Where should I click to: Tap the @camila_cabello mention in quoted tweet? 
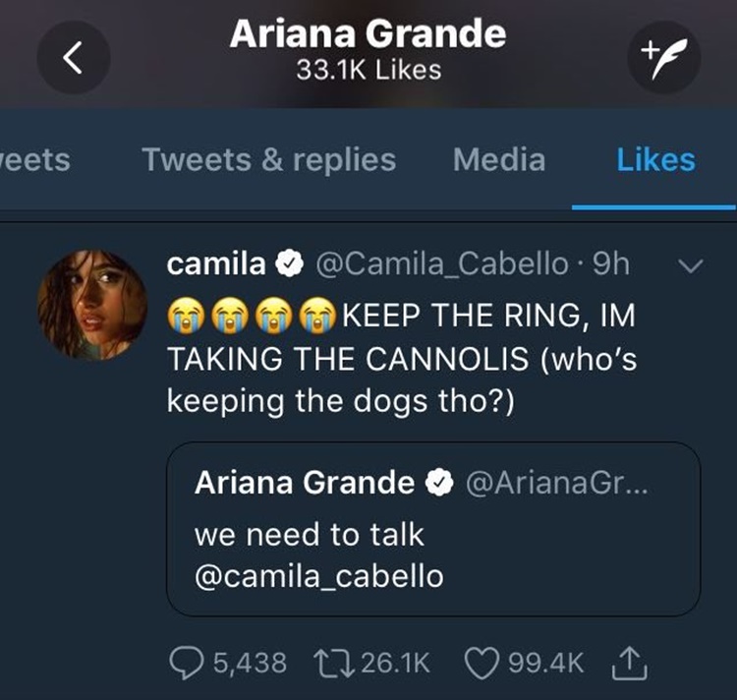coord(319,576)
